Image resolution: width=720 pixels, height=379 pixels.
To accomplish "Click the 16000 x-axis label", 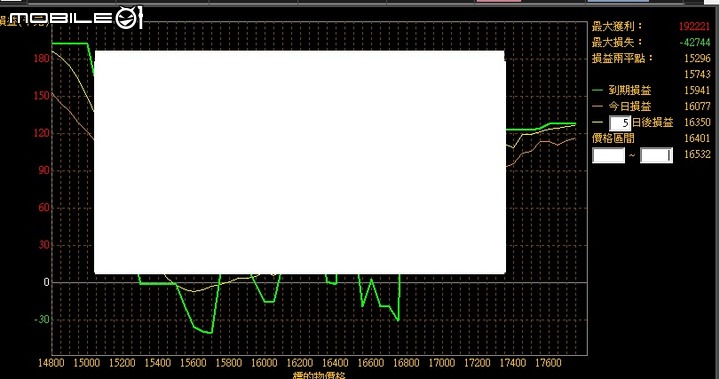I will pyautogui.click(x=264, y=363).
